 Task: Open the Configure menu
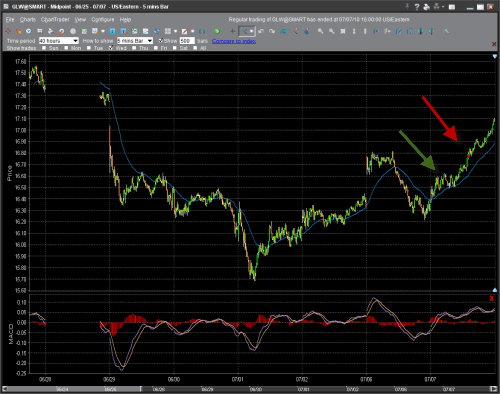click(103, 20)
